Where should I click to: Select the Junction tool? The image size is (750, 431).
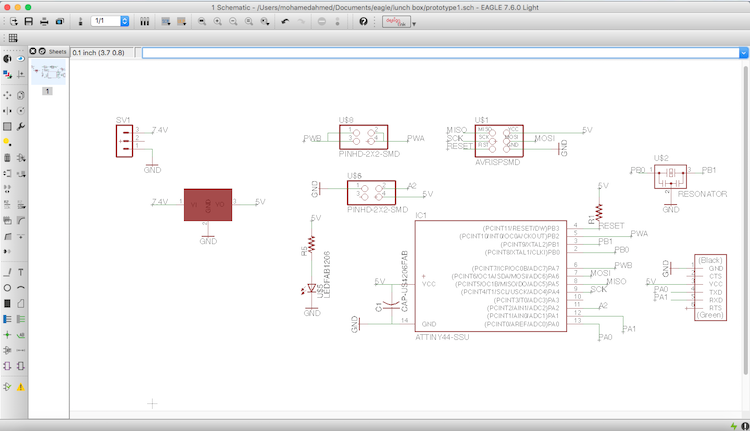[x=7, y=335]
